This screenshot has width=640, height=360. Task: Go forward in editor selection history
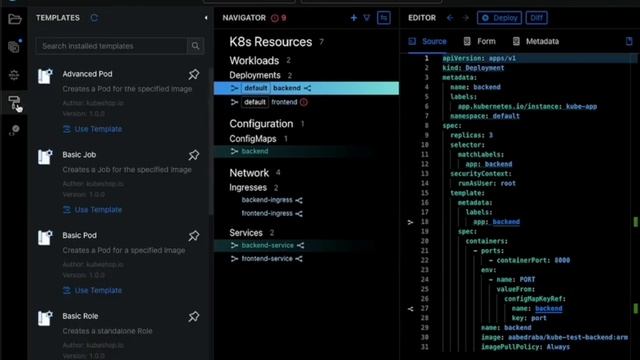pos(465,18)
